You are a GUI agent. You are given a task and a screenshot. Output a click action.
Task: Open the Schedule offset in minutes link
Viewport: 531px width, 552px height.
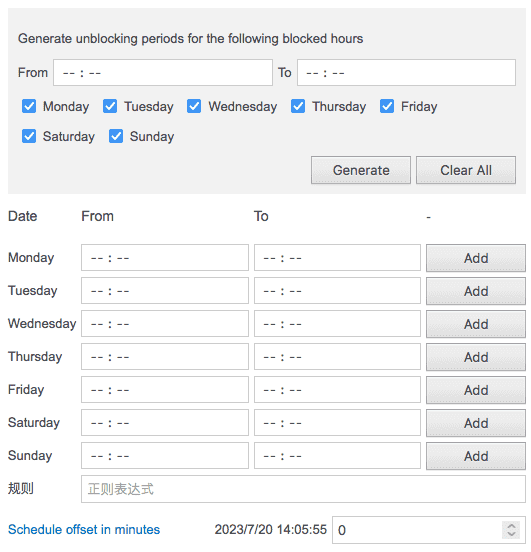click(84, 529)
